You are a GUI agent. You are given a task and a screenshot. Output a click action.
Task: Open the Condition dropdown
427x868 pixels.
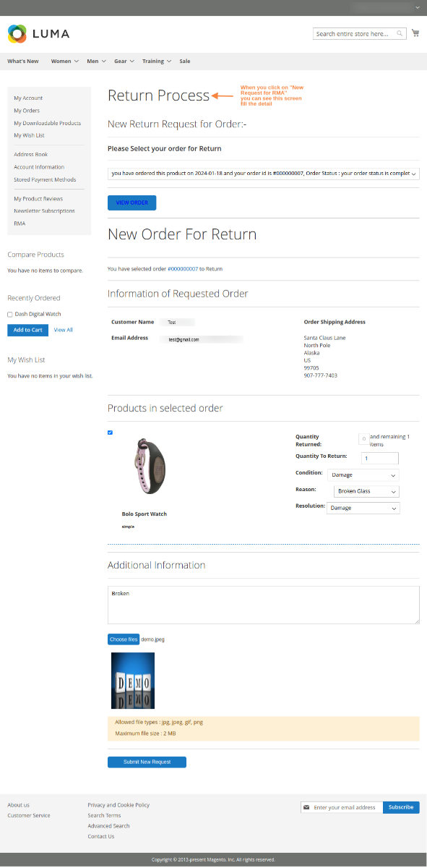coord(363,475)
